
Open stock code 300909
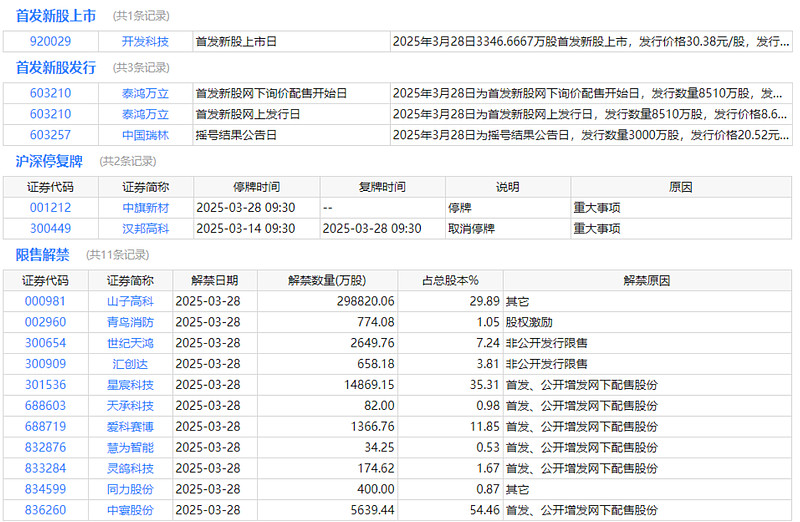(45, 364)
